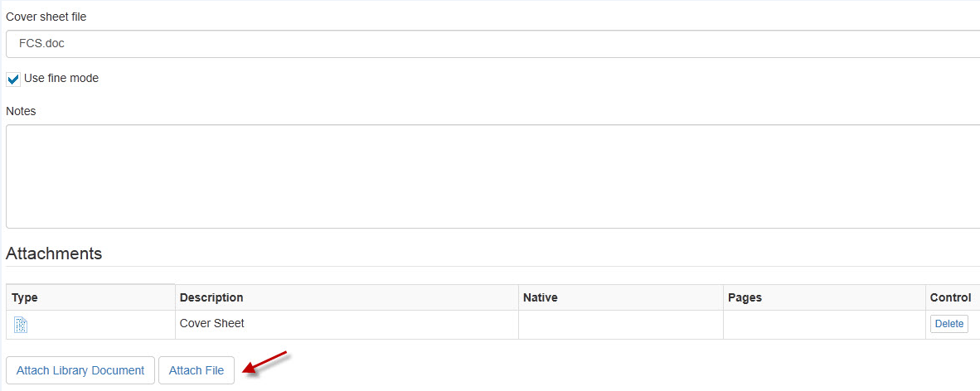Screen dimensions: 980x391
Task: Click the cover sheet document type icon
Action: (22, 325)
